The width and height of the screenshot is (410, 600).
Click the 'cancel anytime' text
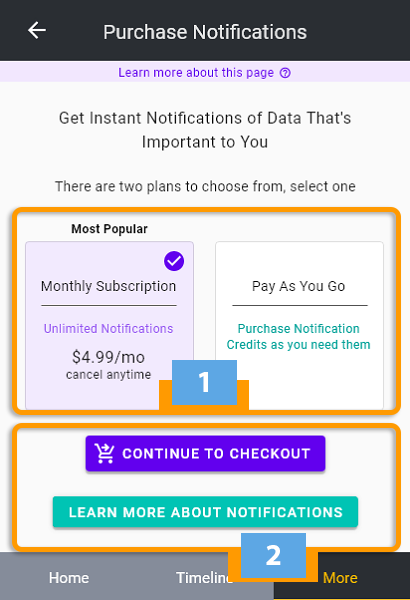[x=108, y=375]
